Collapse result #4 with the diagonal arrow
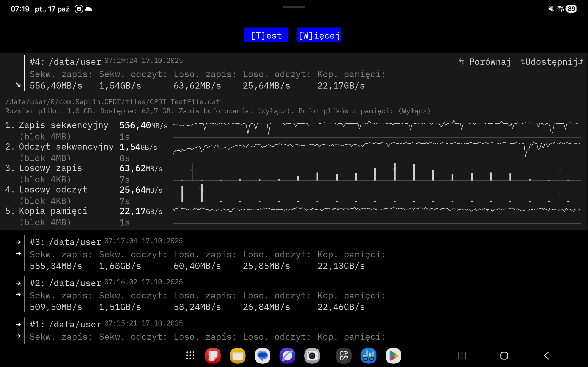Screen dimensions: 588x367 pos(18,85)
